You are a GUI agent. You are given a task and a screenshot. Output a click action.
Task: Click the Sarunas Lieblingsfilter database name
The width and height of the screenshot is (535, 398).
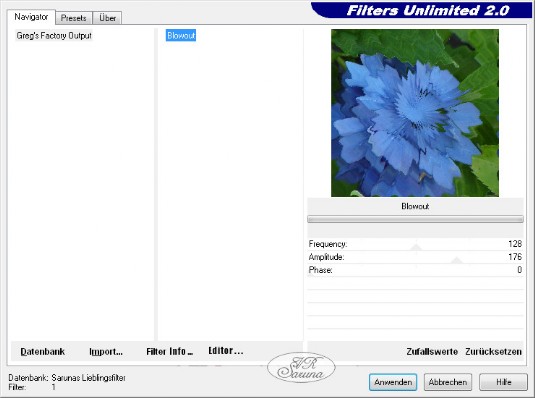click(89, 378)
